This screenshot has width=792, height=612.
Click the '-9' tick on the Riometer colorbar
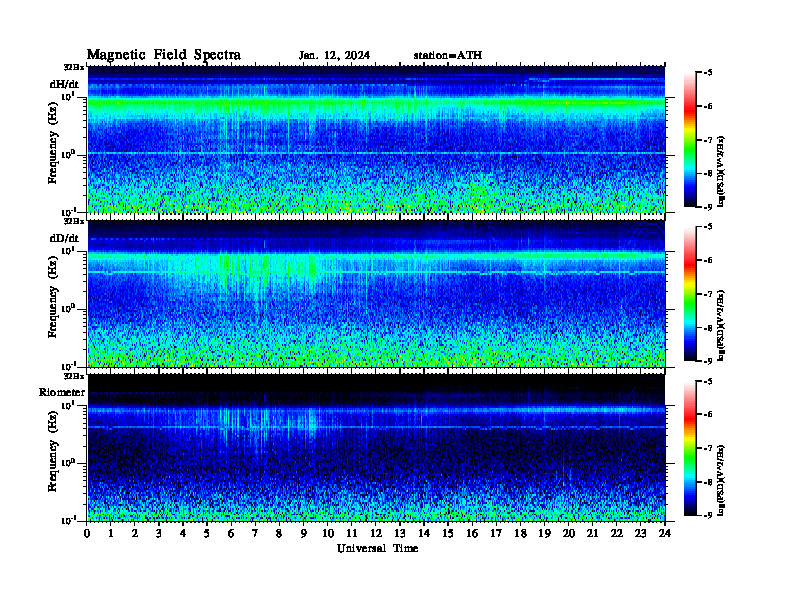tap(708, 515)
